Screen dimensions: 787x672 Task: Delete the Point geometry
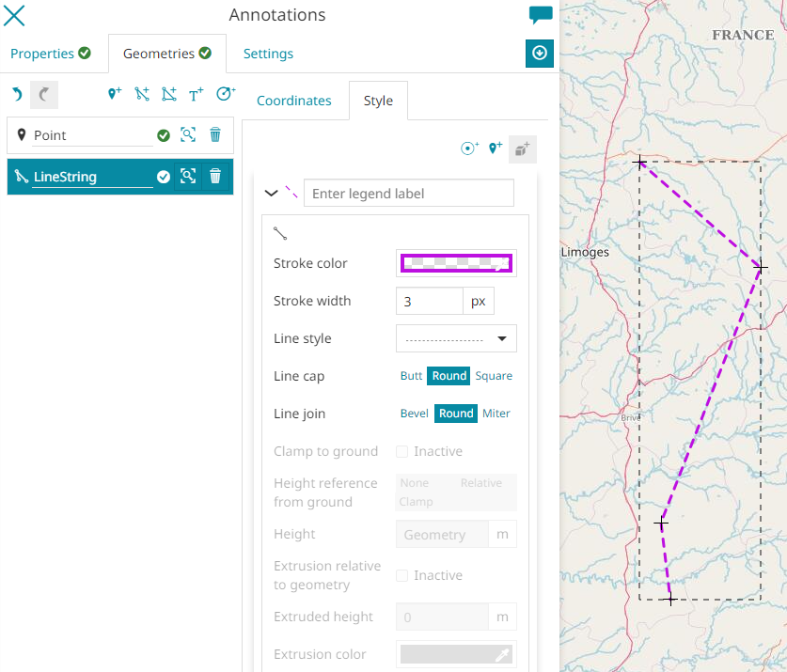coord(215,135)
